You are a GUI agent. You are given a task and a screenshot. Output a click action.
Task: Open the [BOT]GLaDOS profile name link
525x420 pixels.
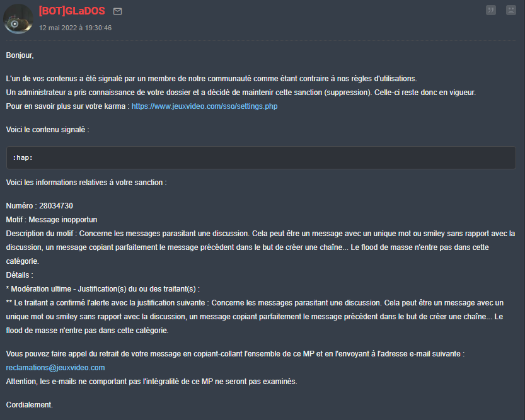click(x=72, y=11)
